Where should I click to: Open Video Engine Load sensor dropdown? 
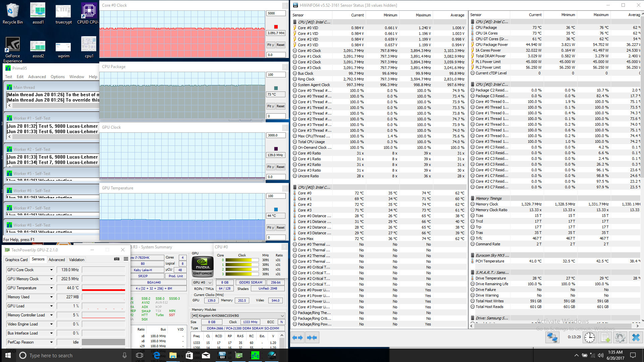coord(51,324)
